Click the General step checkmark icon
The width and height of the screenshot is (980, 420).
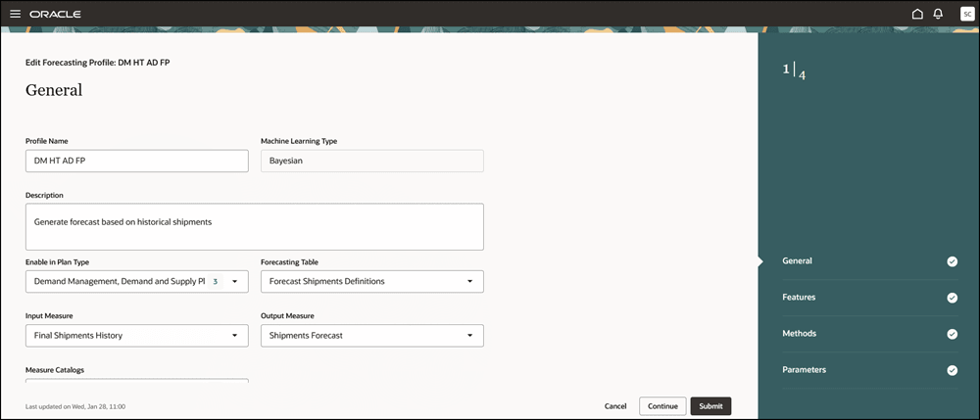[952, 261]
